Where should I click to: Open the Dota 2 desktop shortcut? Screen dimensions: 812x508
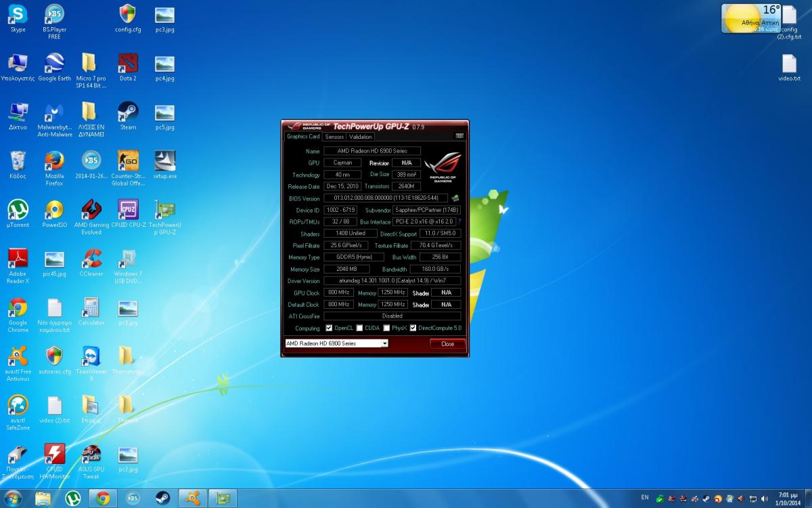click(128, 67)
